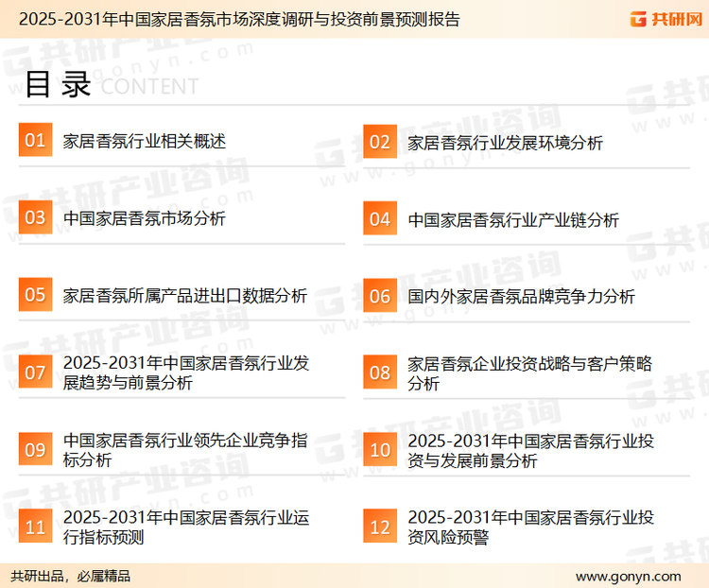The image size is (709, 588).
Task: Select chapter 12 title 行业投资风险预警
Action: coord(531,527)
